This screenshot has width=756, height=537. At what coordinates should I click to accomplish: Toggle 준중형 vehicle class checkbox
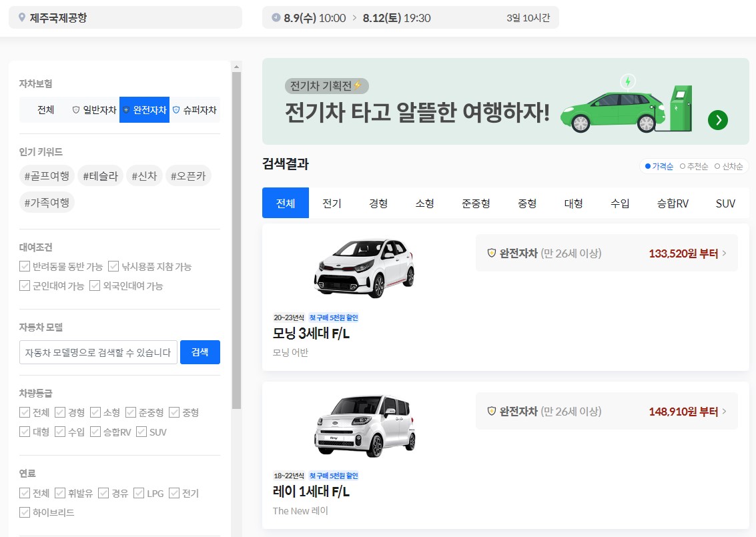point(131,412)
